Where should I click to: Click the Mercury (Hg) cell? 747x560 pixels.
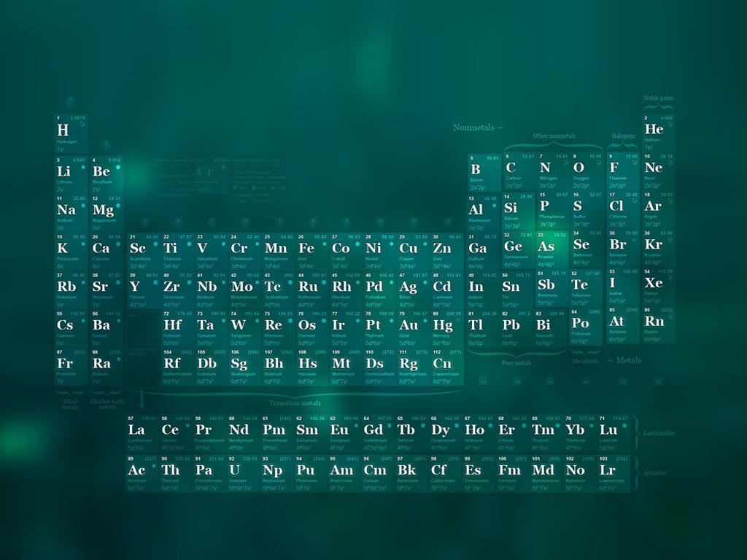(447, 329)
